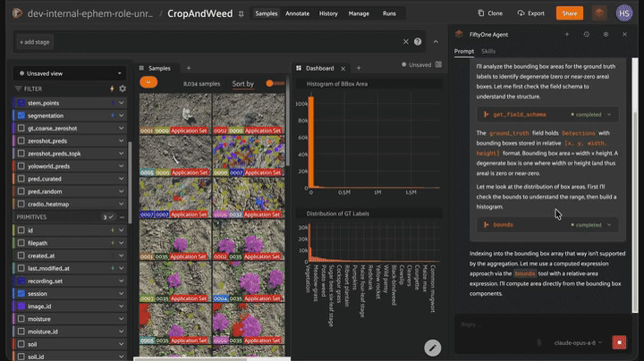Viewport: 644px width, 361px height.
Task: Click Sort by in the Samples panel
Action: click(x=243, y=84)
